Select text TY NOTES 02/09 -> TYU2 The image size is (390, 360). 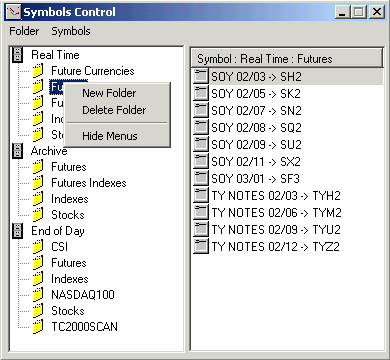click(x=276, y=230)
